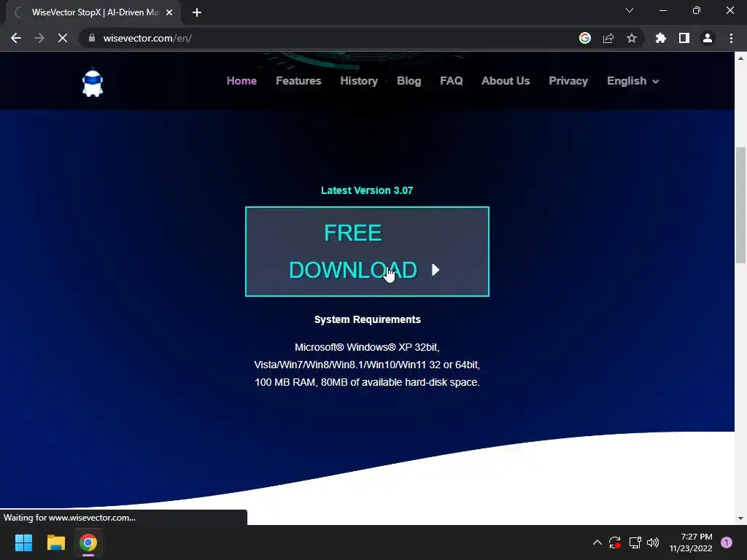
Task: Show hidden system tray icons
Action: coord(597,542)
